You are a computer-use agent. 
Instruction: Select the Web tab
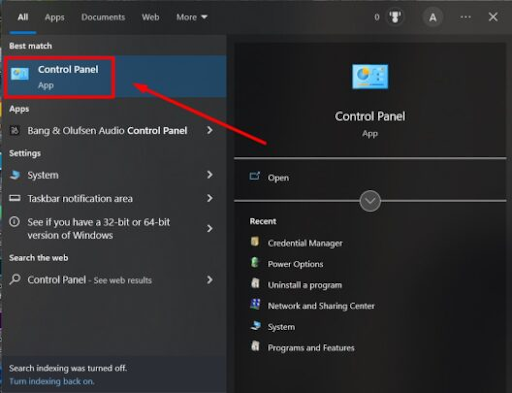(150, 17)
